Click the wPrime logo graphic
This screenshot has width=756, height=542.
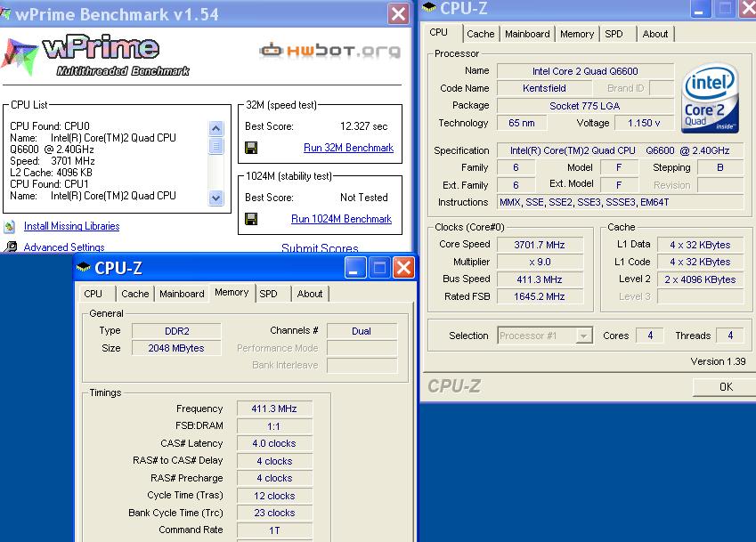[95, 55]
